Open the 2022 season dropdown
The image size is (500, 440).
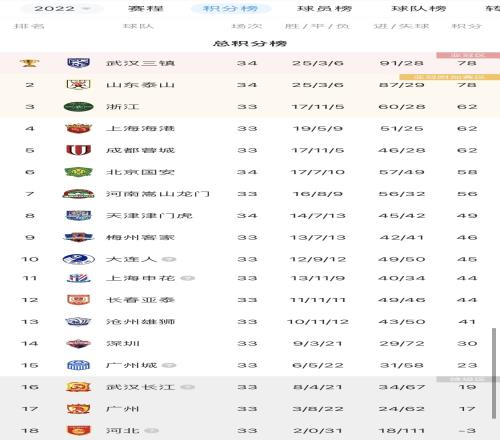coord(60,8)
